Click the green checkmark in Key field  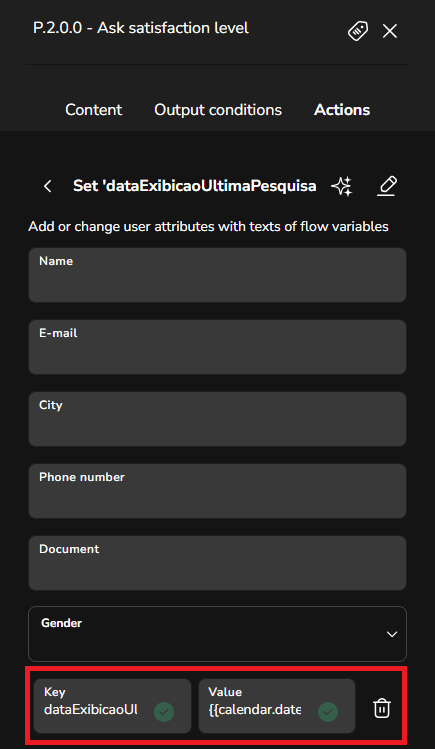click(x=164, y=712)
